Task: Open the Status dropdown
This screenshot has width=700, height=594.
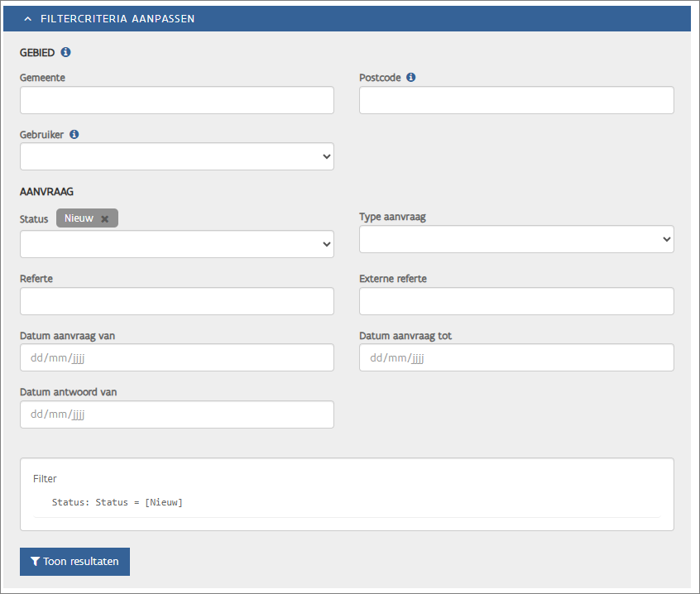Action: tap(176, 244)
